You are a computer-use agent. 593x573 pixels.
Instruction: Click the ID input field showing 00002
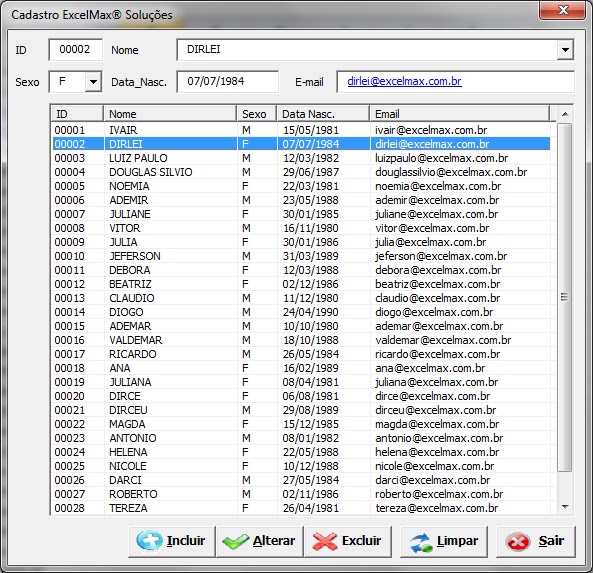(76, 50)
